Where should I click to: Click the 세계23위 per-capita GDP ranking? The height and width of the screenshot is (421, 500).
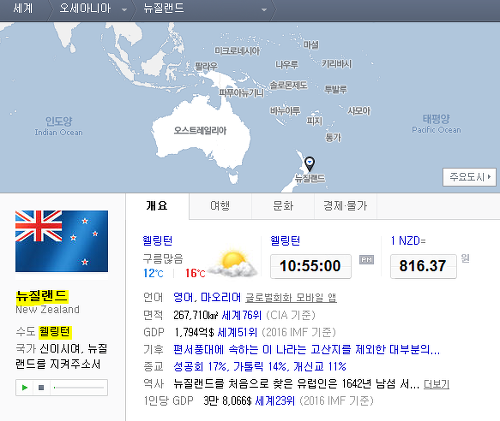[275, 401]
